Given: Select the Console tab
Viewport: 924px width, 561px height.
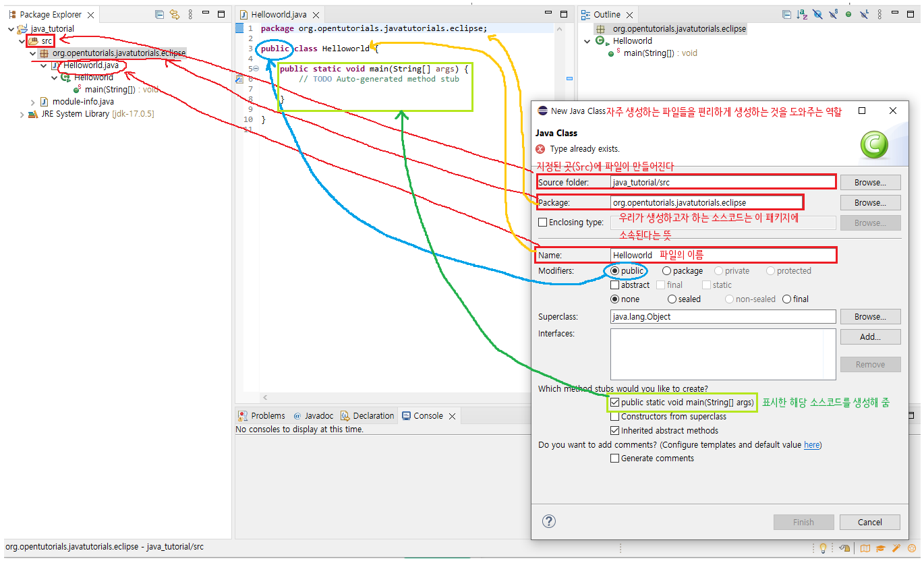Looking at the screenshot, I should click(422, 416).
